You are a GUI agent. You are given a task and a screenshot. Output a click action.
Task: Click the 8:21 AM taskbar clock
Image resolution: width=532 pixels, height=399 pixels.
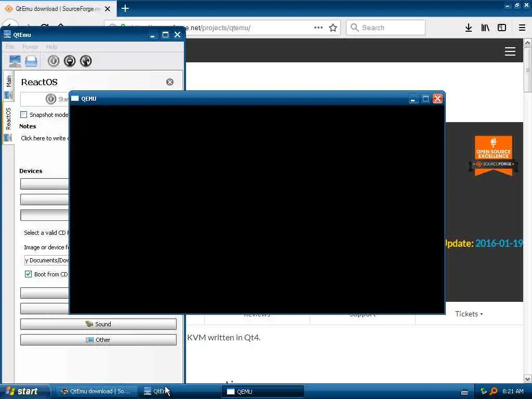coord(513,392)
